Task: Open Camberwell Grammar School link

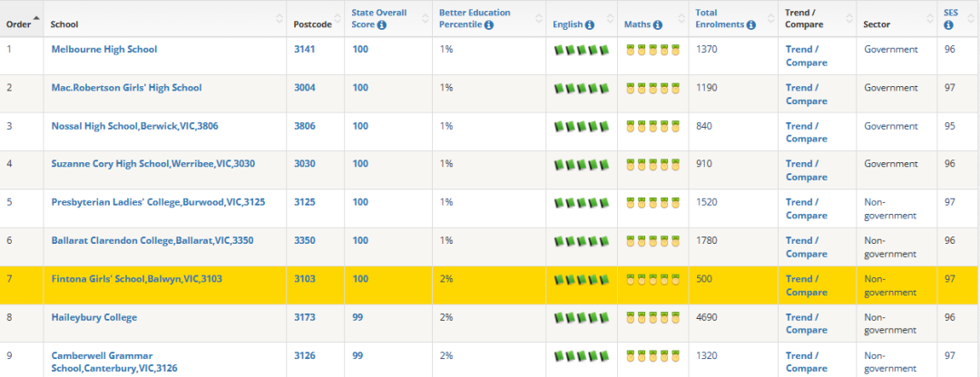Action: (x=114, y=362)
